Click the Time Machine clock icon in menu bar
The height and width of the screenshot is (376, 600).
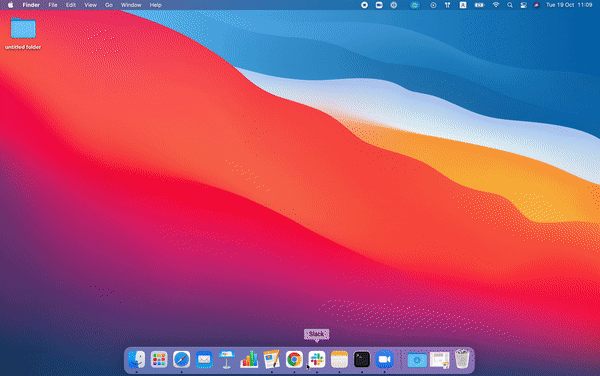(x=433, y=5)
